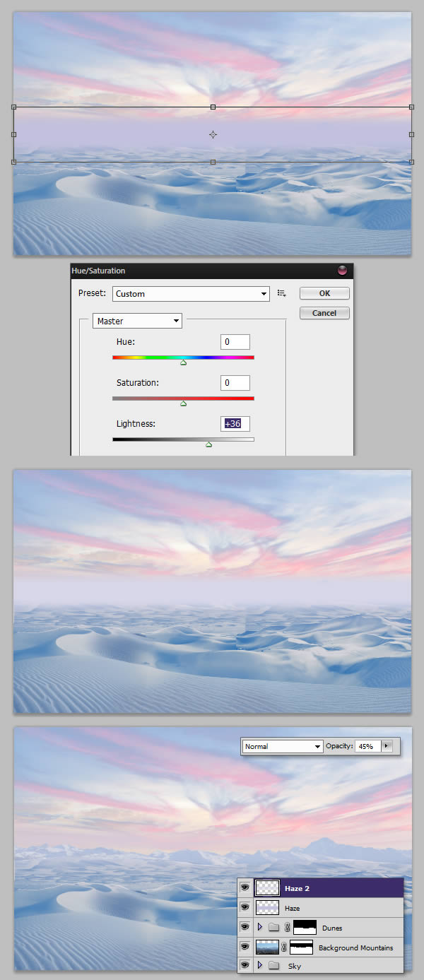Click the Lightness slider handle

click(208, 444)
